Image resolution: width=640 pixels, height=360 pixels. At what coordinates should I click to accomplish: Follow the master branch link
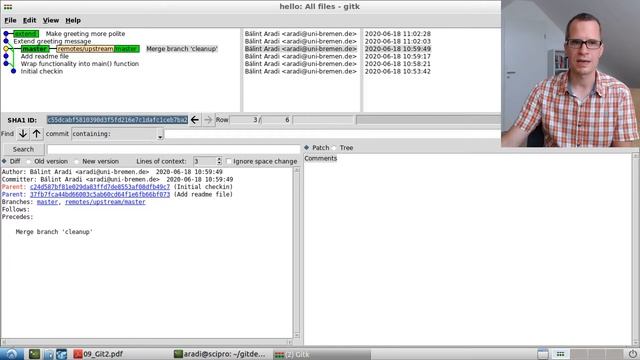tap(47, 202)
